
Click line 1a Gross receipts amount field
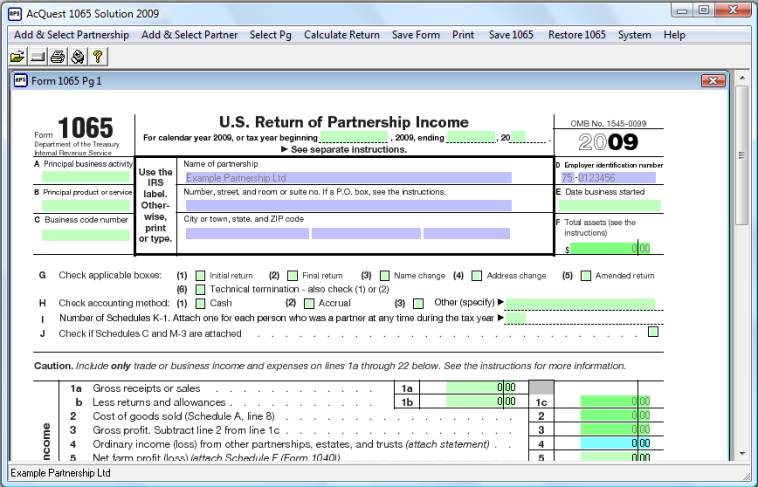click(481, 387)
